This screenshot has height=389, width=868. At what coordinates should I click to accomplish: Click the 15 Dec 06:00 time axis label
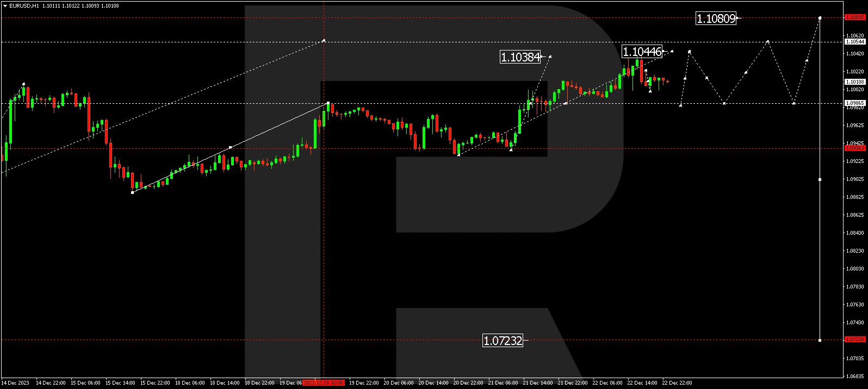click(x=85, y=383)
